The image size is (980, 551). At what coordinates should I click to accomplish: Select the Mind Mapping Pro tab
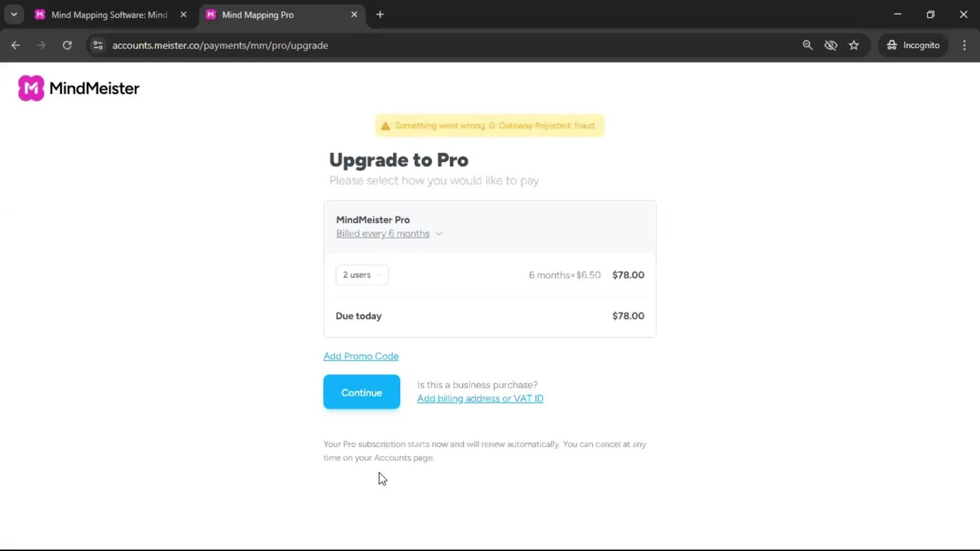click(x=258, y=15)
